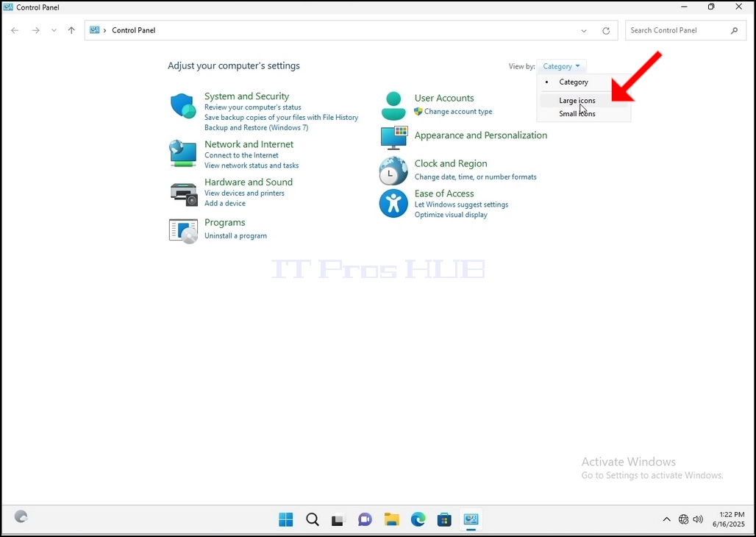The width and height of the screenshot is (756, 537).
Task: Click View devices and printers
Action: tap(244, 193)
